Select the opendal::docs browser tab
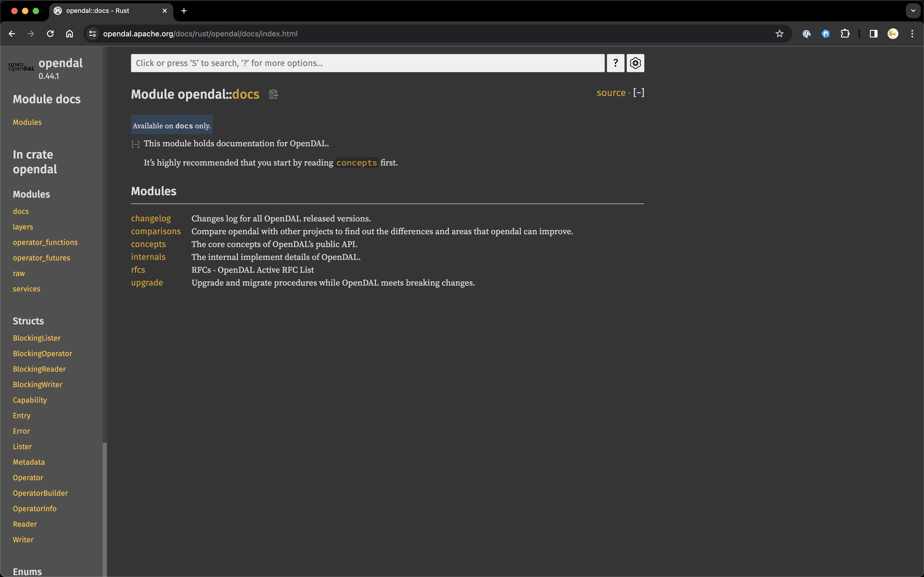The width and height of the screenshot is (924, 577). 111,11
